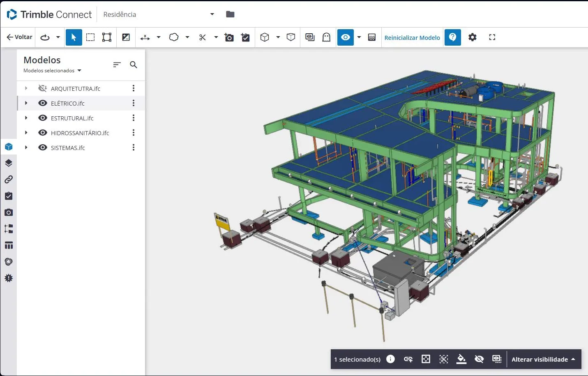
Task: Open the Alterar visibilidade menu
Action: click(x=543, y=359)
